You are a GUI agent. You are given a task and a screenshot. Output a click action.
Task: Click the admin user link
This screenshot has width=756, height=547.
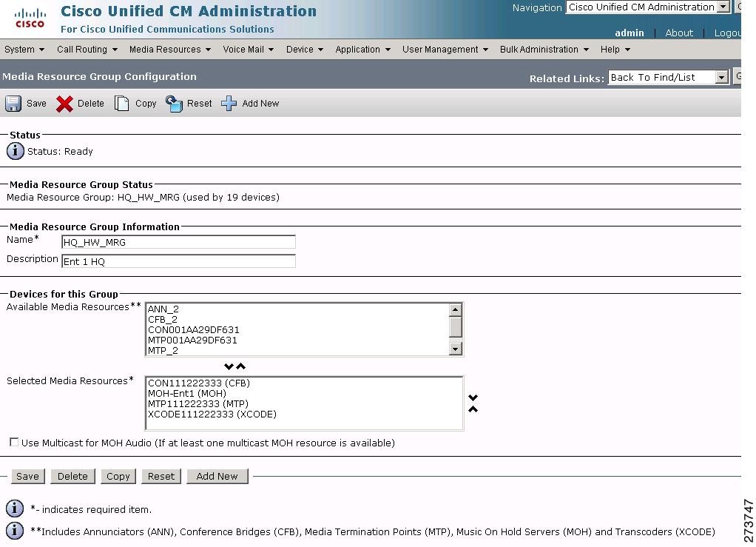[630, 33]
